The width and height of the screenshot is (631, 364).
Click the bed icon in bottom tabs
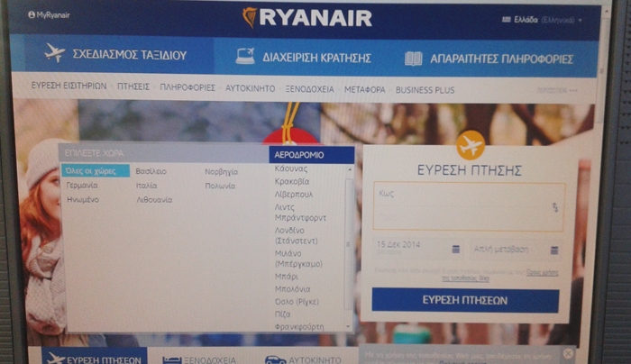point(172,360)
